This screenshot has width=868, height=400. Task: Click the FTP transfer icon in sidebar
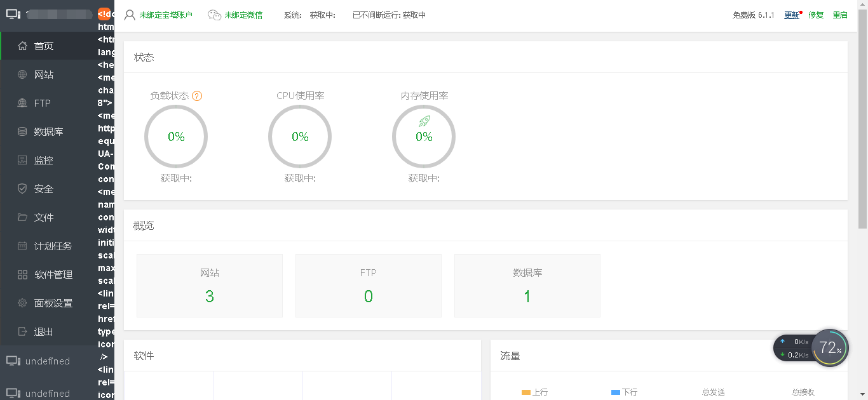click(22, 103)
